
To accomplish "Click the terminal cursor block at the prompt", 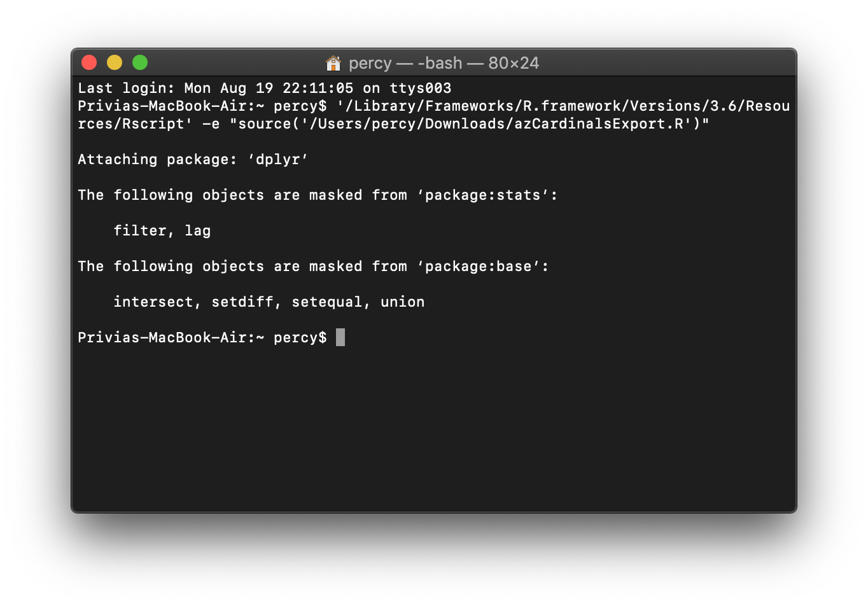I will pyautogui.click(x=340, y=337).
